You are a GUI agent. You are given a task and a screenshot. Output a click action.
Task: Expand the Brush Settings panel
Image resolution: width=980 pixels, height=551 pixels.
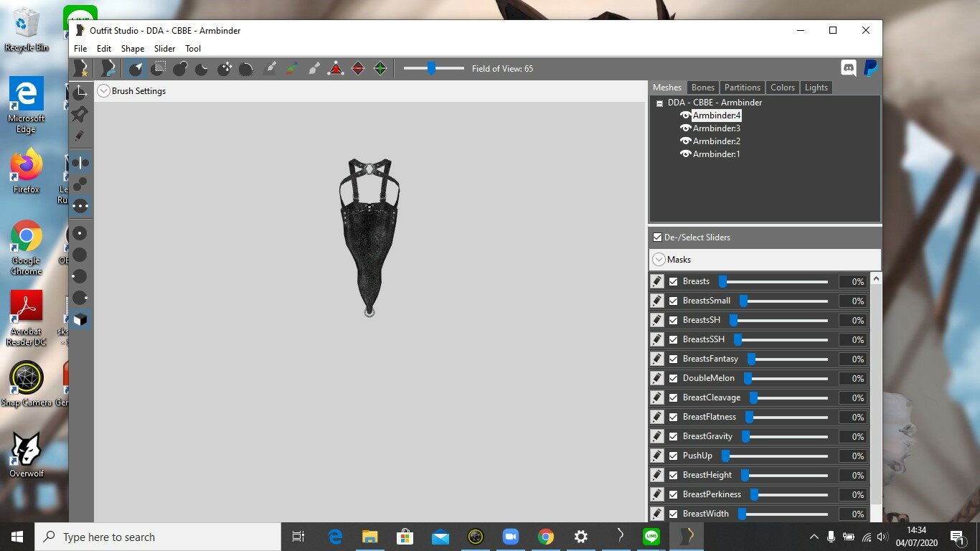point(104,91)
